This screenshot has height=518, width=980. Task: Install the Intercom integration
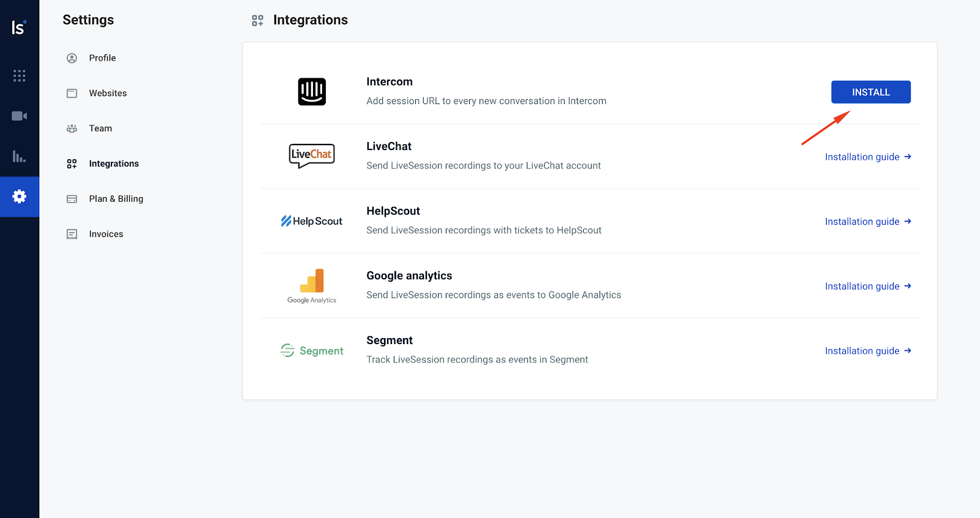[x=870, y=92]
